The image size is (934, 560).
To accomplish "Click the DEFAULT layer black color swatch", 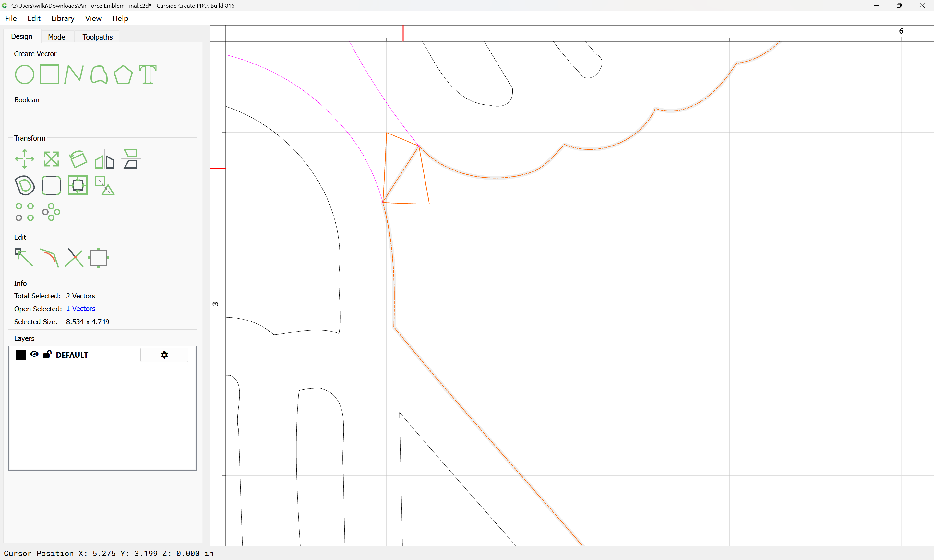I will click(x=21, y=355).
